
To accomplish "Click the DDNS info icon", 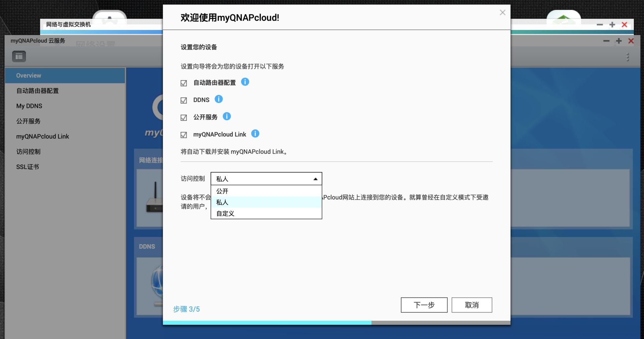I will (219, 99).
